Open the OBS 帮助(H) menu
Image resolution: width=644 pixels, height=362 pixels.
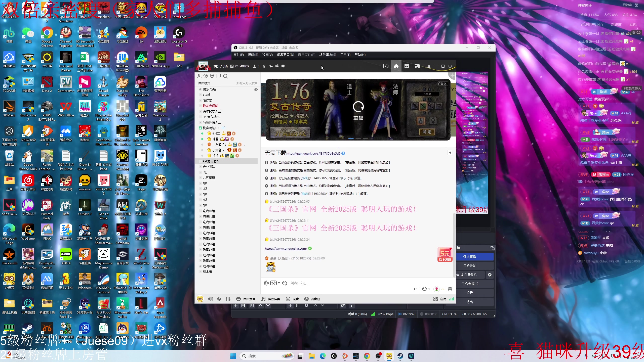click(x=360, y=55)
